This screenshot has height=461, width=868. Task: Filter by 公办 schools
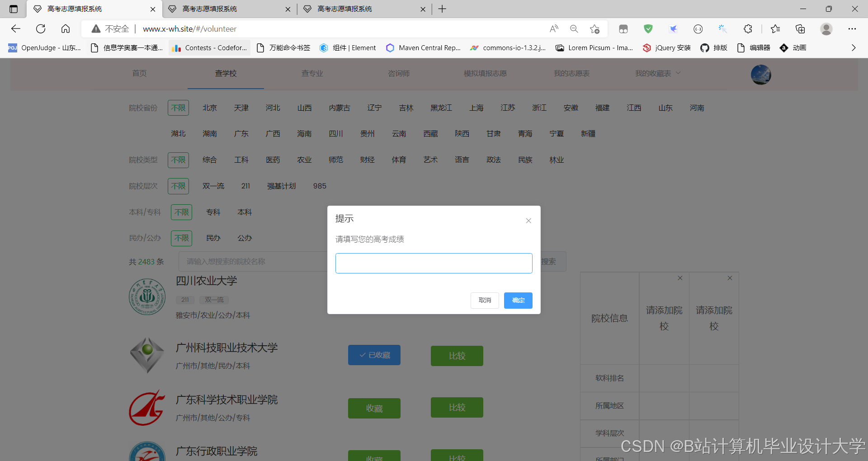click(x=245, y=238)
